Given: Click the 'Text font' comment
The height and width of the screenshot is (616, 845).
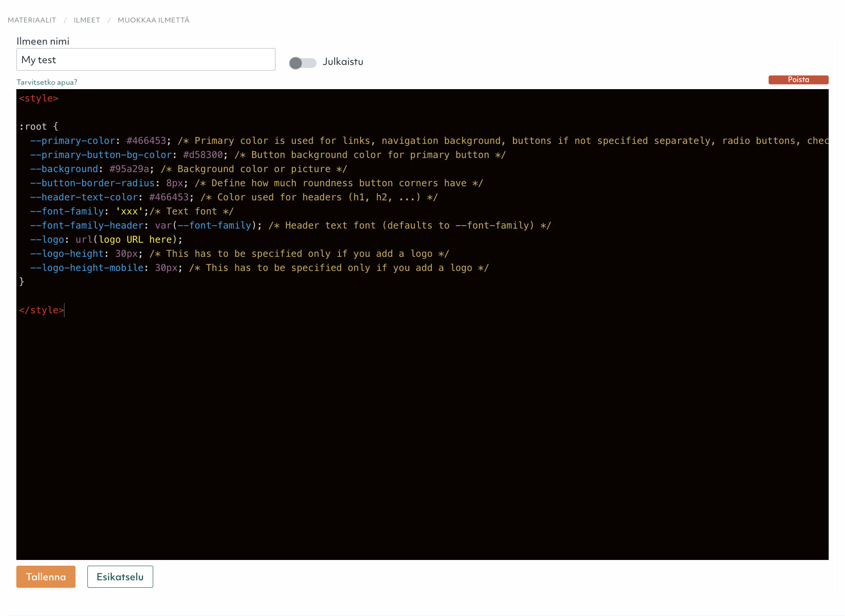Looking at the screenshot, I should (x=192, y=211).
